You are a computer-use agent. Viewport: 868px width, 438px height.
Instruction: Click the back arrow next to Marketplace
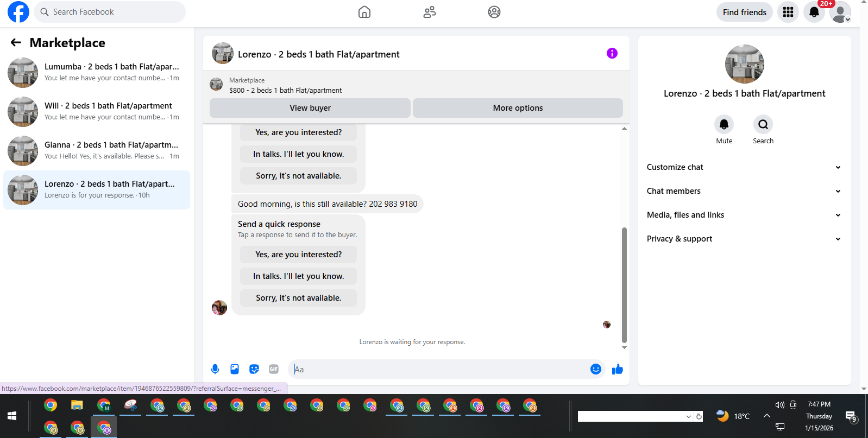click(16, 42)
